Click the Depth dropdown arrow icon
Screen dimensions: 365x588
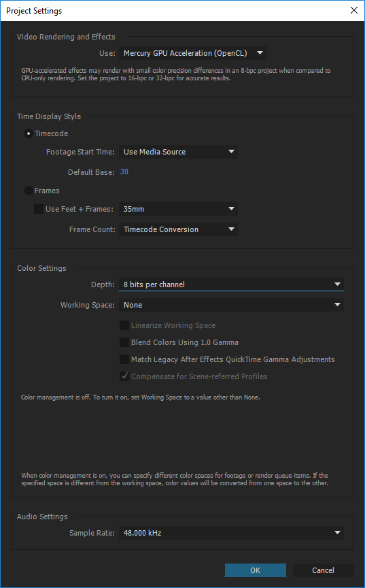coord(337,284)
